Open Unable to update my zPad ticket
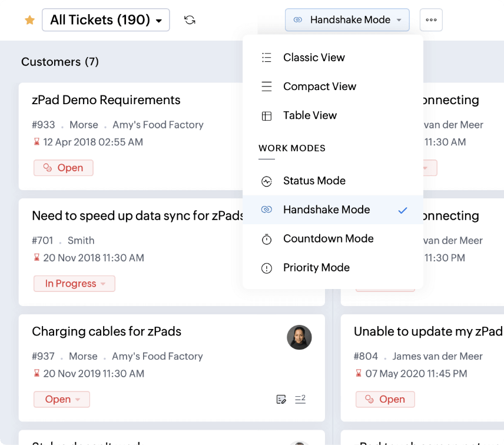Screen dimensions: 504x445 pyautogui.click(x=427, y=331)
